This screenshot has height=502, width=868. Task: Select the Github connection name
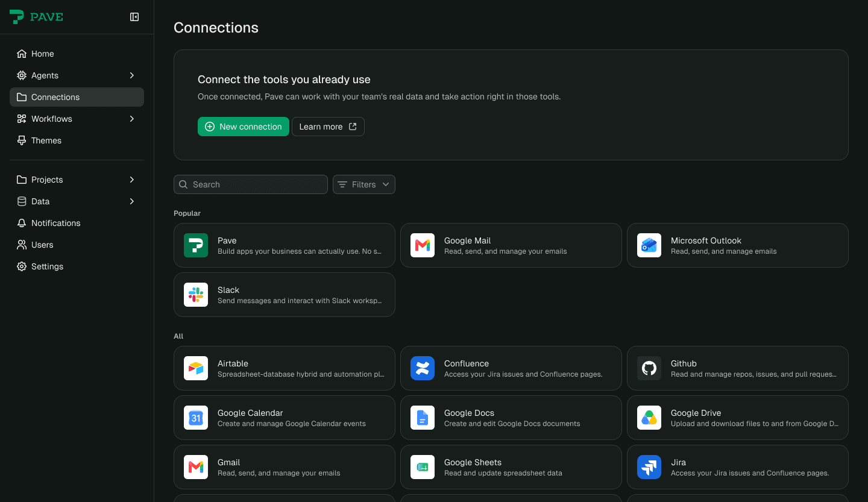click(x=684, y=363)
